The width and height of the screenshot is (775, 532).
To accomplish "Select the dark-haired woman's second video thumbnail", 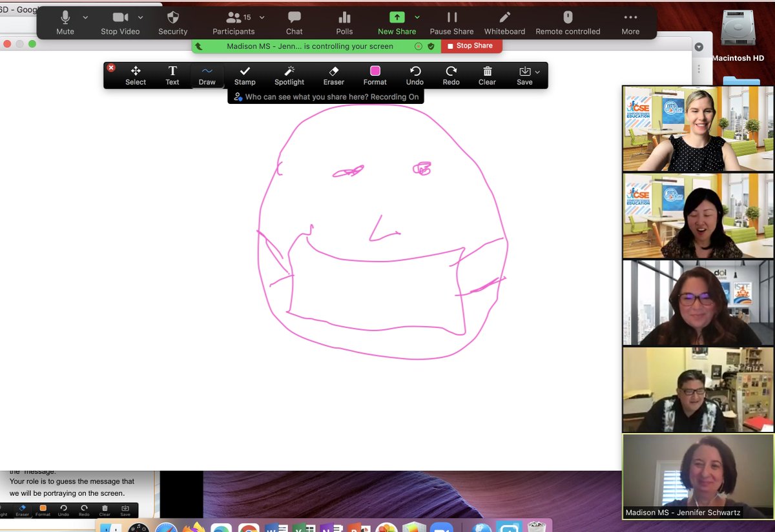I will tap(698, 216).
